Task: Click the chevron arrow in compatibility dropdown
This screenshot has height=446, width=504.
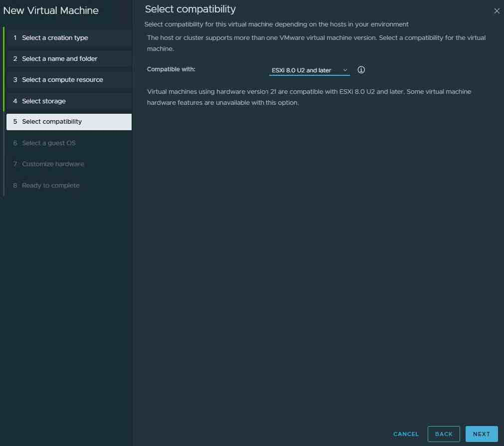Action: 345,70
